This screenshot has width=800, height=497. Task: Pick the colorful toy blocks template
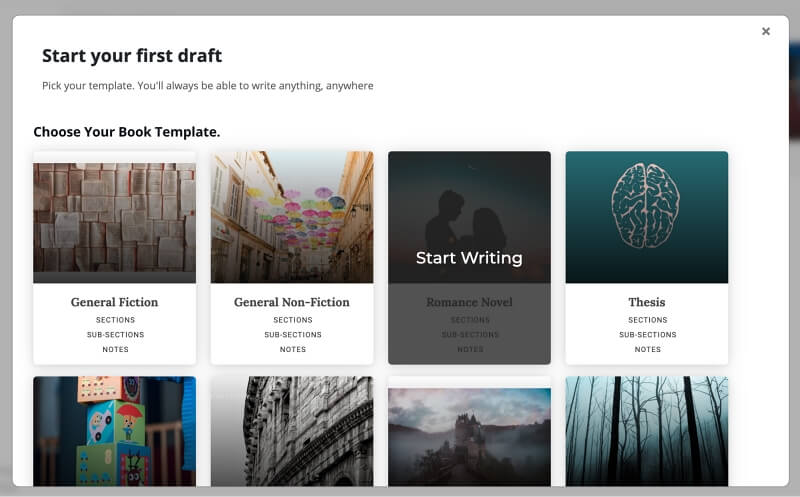click(x=114, y=430)
